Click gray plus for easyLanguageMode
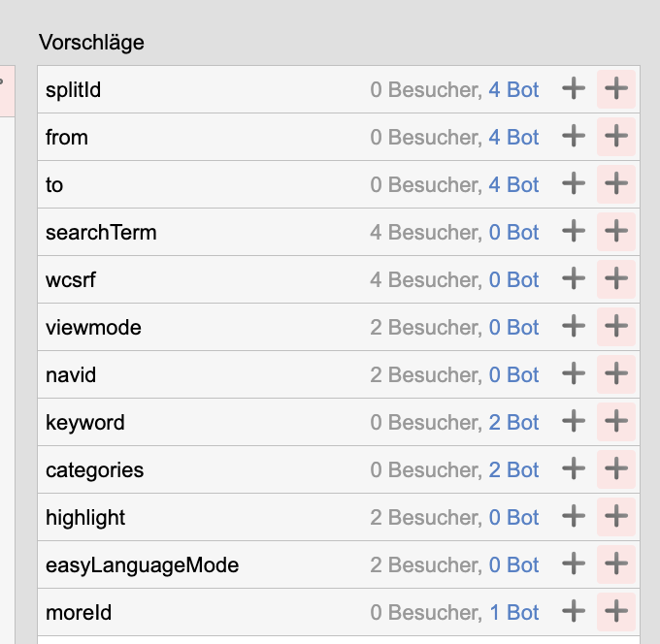 [574, 564]
